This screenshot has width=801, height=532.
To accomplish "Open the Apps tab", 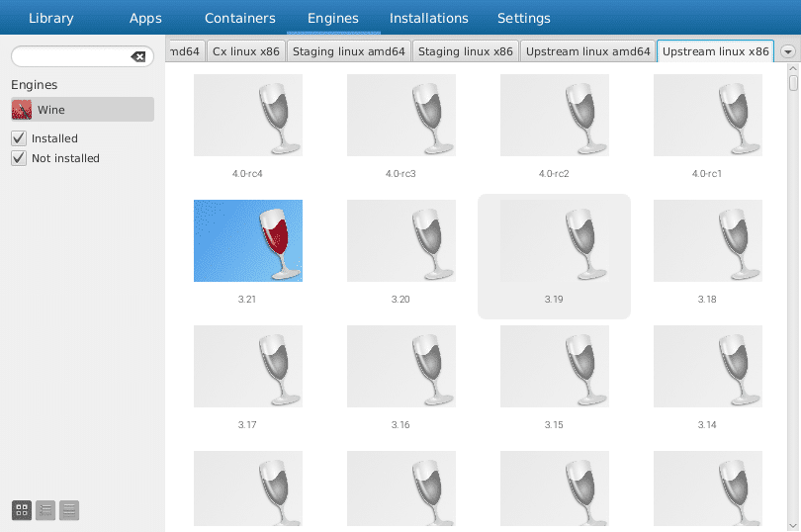I will click(145, 19).
